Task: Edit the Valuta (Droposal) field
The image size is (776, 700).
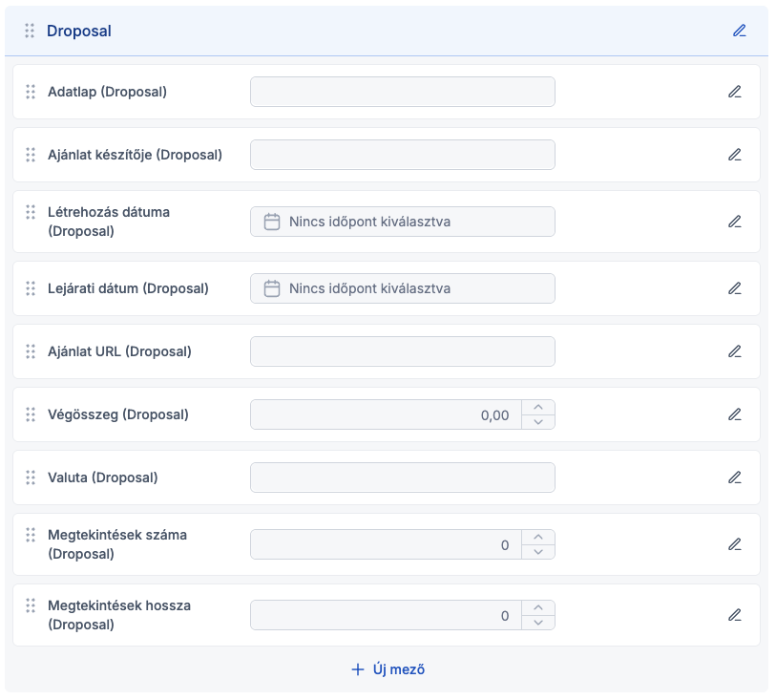Action: pyautogui.click(x=734, y=477)
